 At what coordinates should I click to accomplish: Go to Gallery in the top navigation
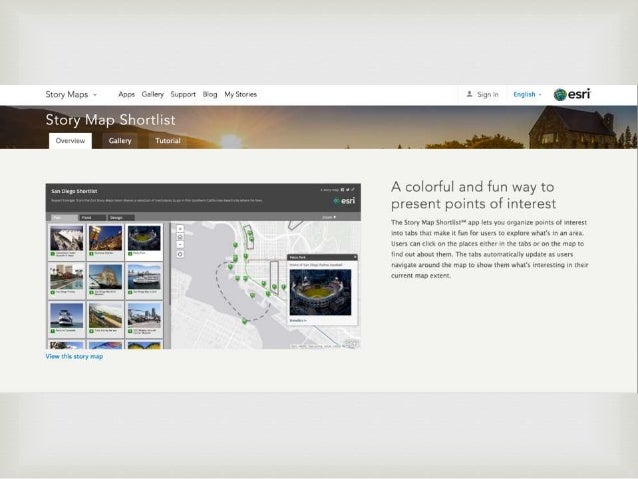[x=153, y=94]
